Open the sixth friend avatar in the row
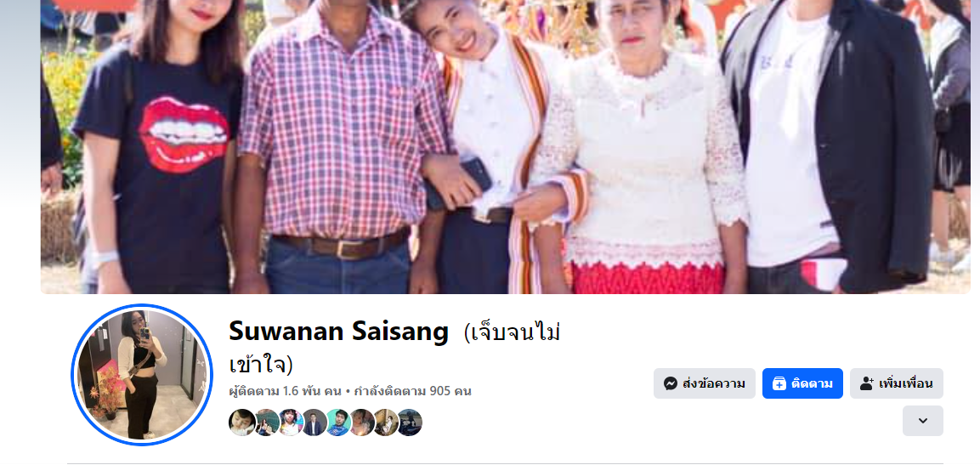 coord(362,422)
